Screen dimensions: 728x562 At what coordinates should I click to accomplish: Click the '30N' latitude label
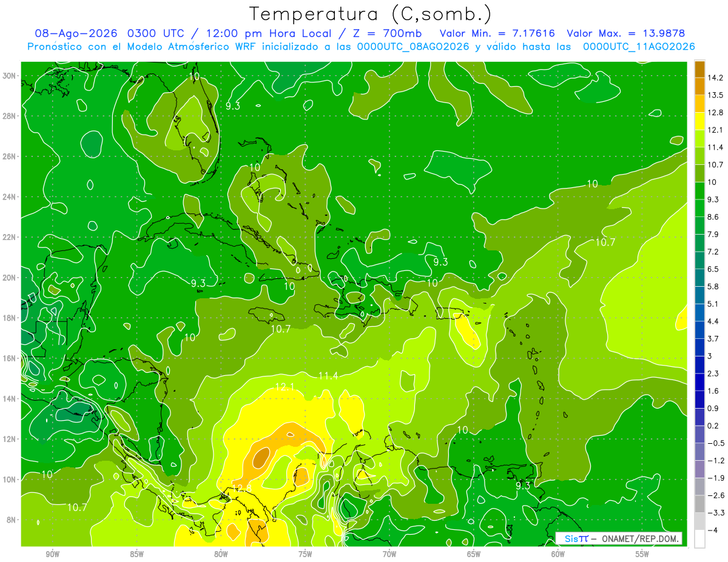pos(10,76)
